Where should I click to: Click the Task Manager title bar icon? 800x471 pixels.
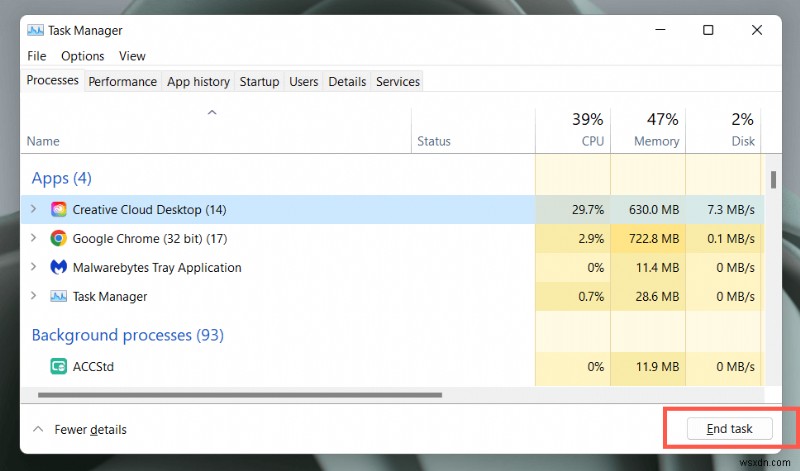point(35,31)
